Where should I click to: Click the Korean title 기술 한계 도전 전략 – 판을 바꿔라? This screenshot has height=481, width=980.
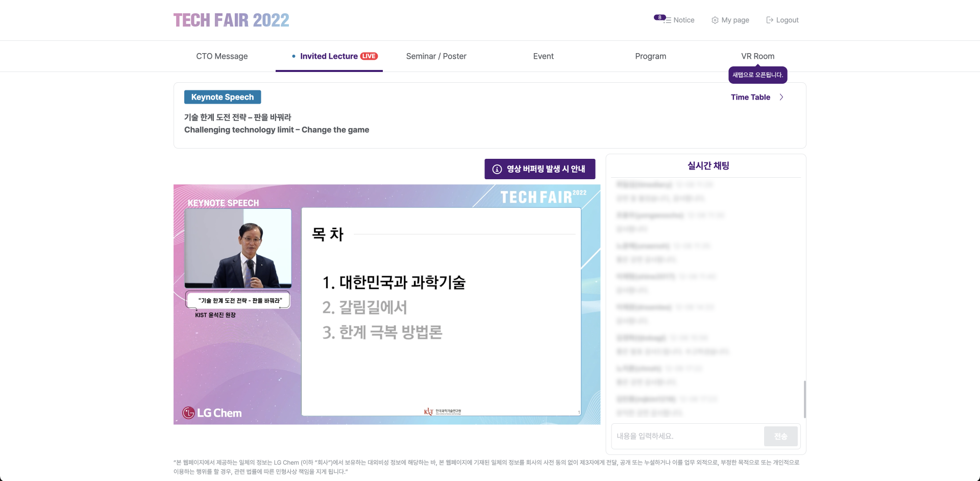tap(238, 117)
